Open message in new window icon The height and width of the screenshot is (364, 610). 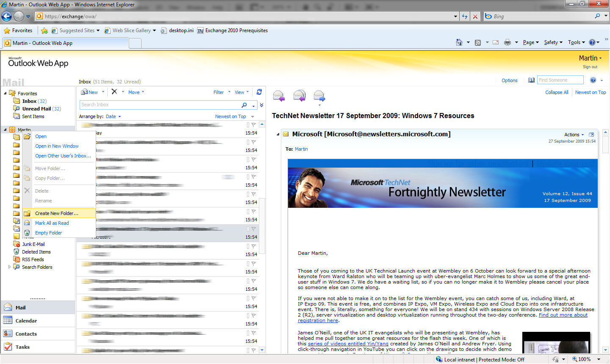(x=591, y=135)
